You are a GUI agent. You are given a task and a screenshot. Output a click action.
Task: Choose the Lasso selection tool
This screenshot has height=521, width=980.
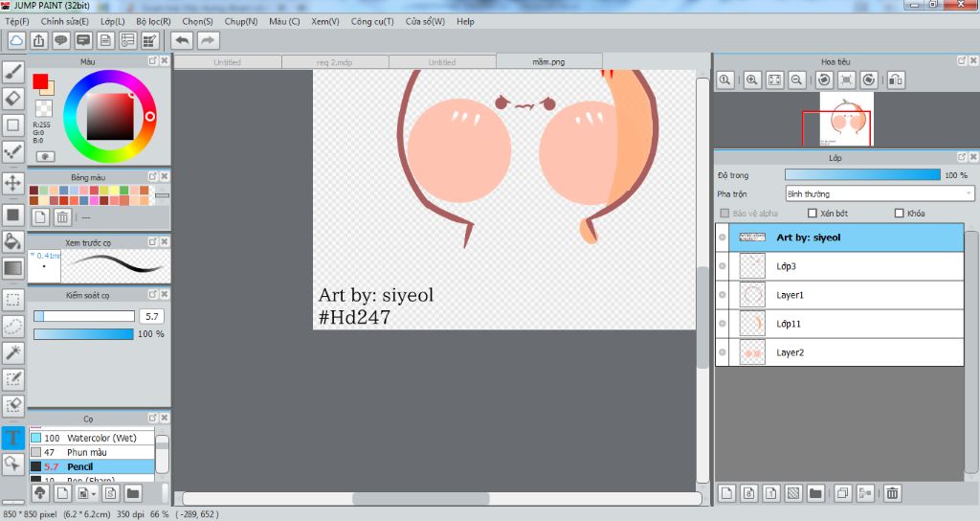pyautogui.click(x=13, y=326)
